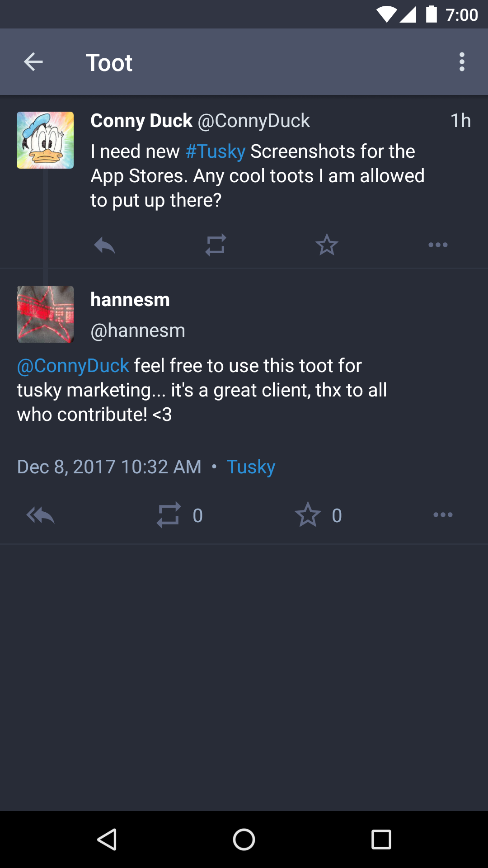Open more options for Conny Duck's toot
488x868 pixels.
tap(438, 245)
